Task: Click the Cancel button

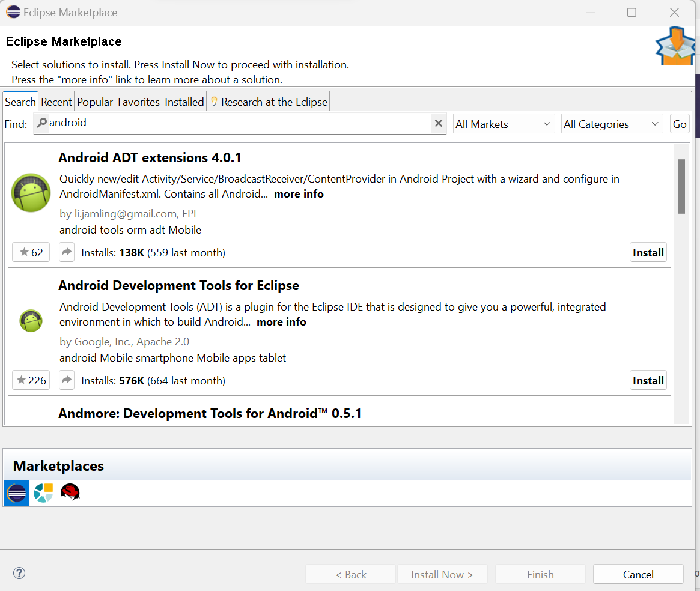Action: [x=638, y=574]
